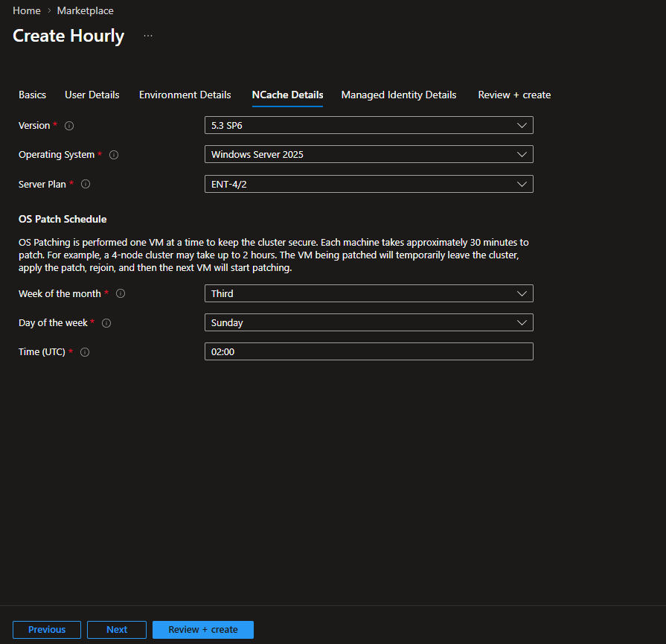Click the Operating System info icon
This screenshot has height=644, width=666.
114,155
